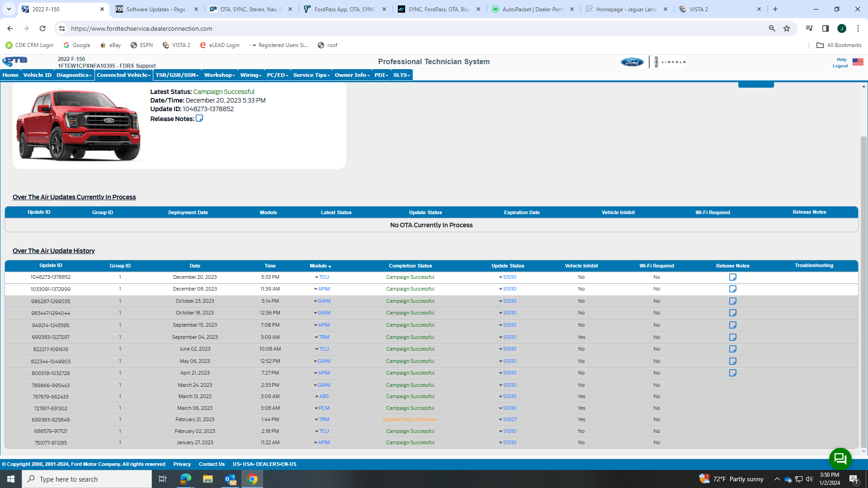Click the Lincoln logo

click(x=669, y=62)
